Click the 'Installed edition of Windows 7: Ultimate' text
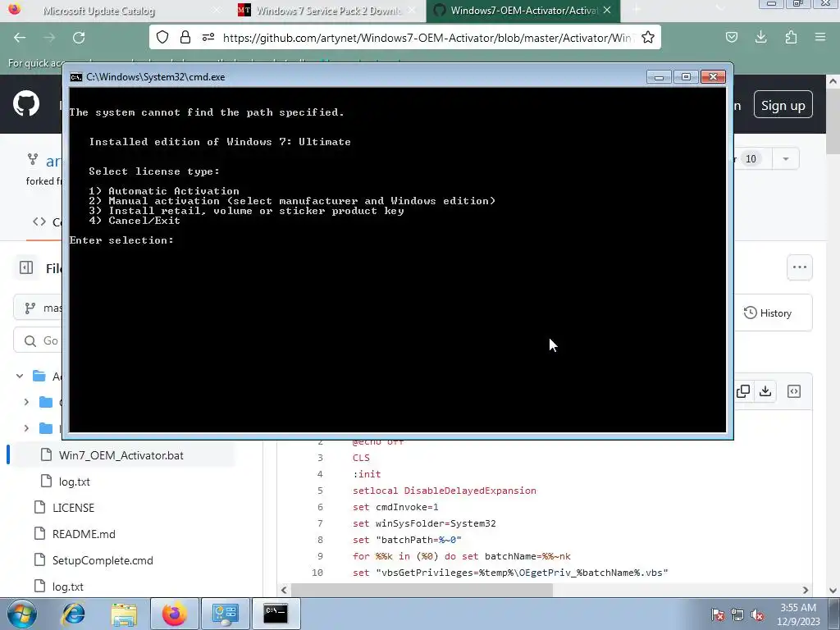Viewport: 840px width, 630px height. pyautogui.click(x=220, y=142)
